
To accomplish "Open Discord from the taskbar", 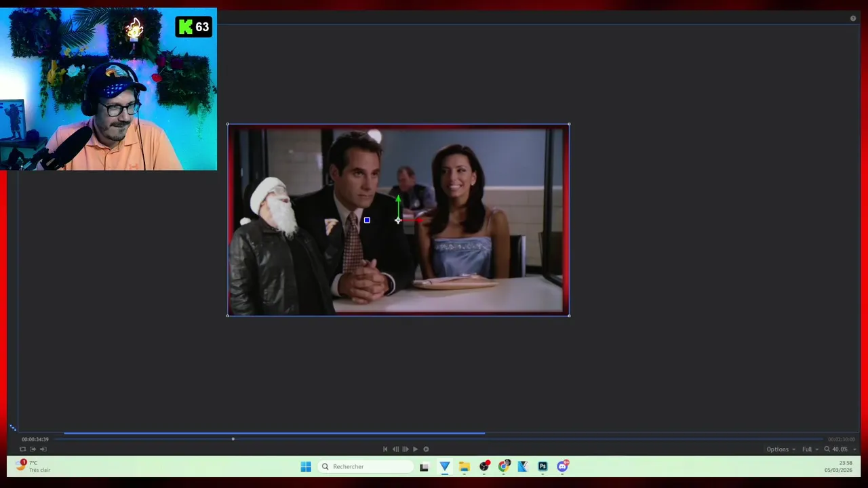I will point(562,466).
